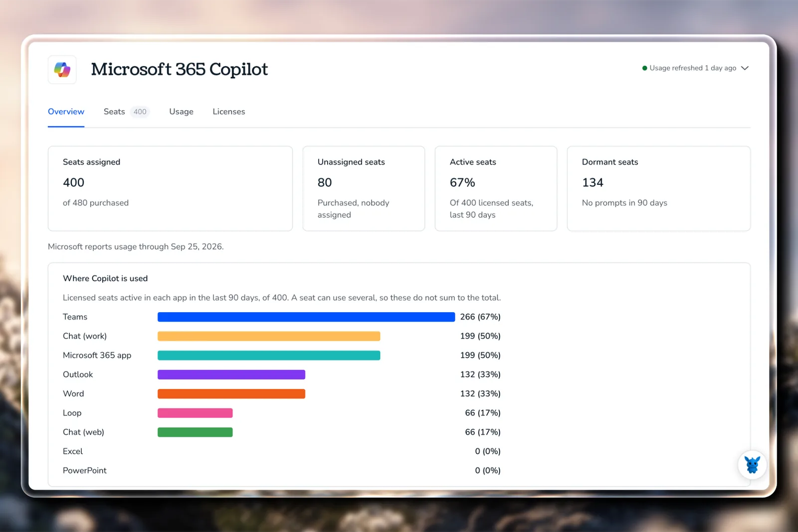Go to the Usage tab
The image size is (798, 532).
click(x=181, y=112)
